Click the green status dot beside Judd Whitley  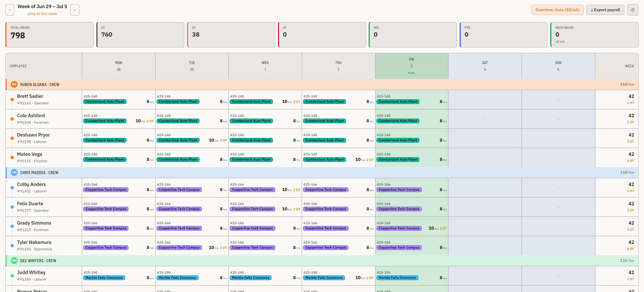(12, 276)
